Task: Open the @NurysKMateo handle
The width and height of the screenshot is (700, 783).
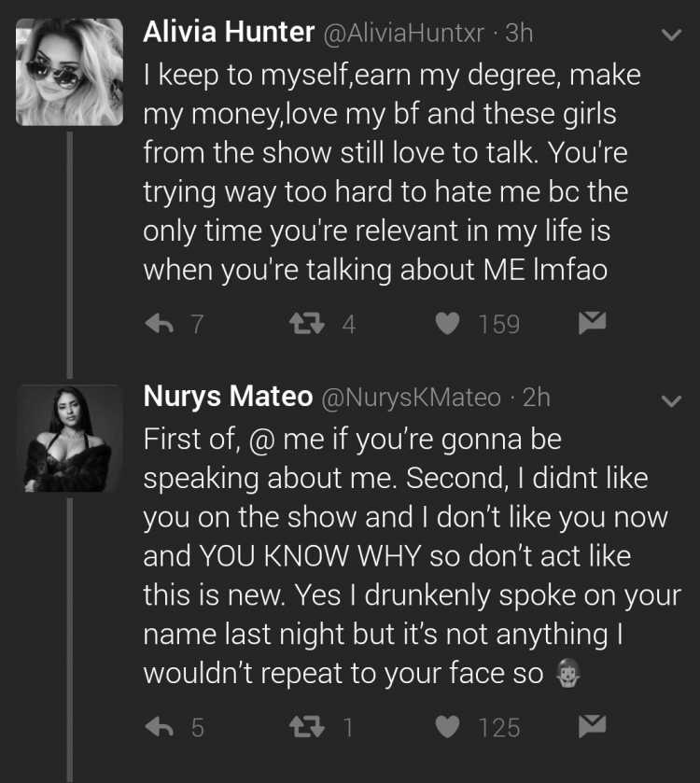Action: point(411,398)
